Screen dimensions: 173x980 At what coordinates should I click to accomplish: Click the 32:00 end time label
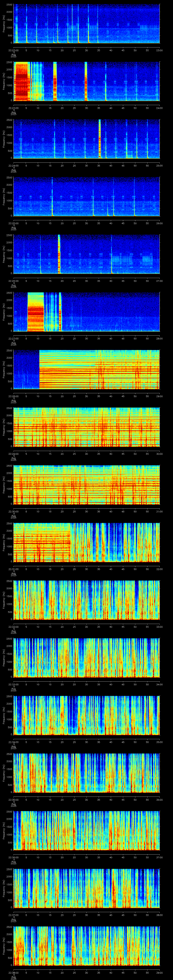tap(159, 569)
